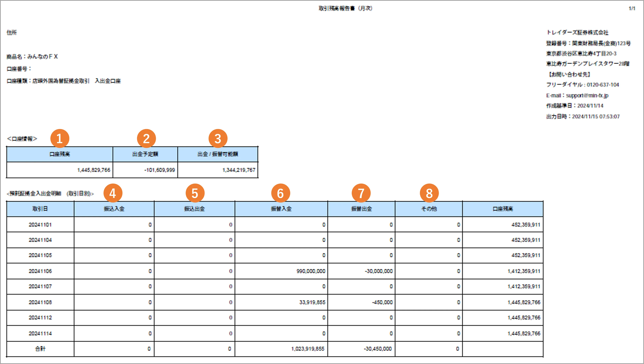Select the 口座番号 label
644x364 pixels.
click(19, 69)
